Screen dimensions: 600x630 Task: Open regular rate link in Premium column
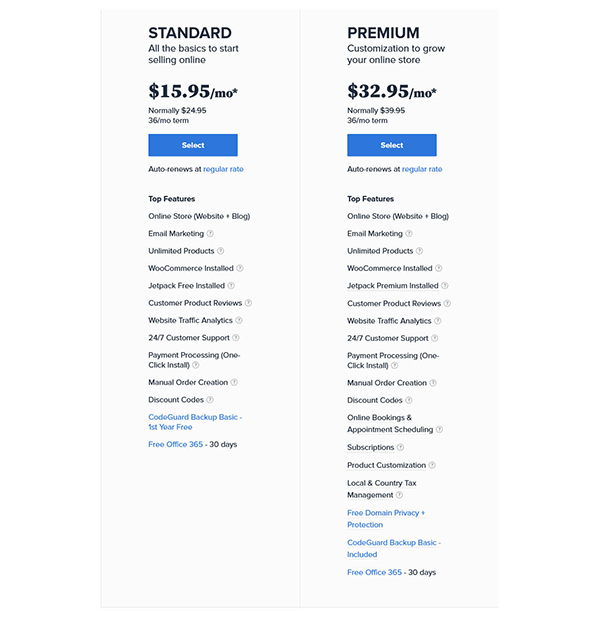point(422,169)
